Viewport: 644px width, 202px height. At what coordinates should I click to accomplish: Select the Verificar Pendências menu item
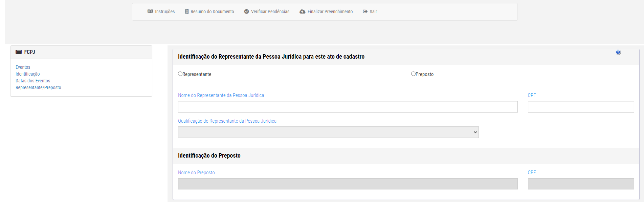(x=267, y=12)
